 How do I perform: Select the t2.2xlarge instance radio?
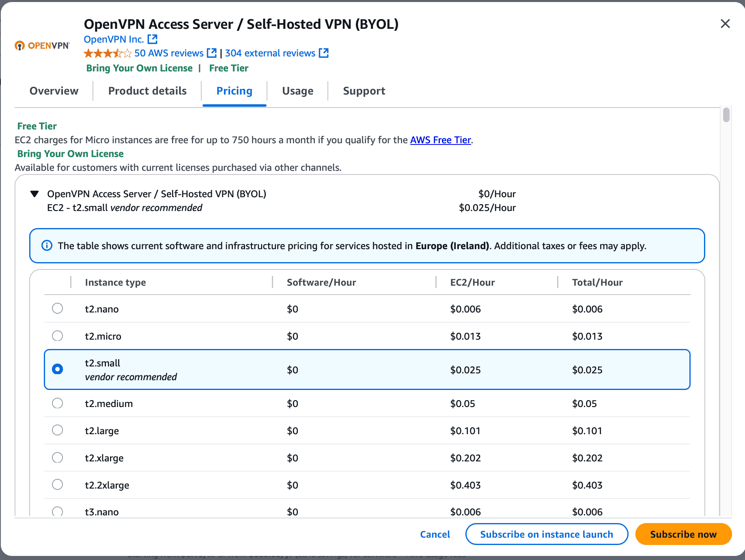point(58,485)
